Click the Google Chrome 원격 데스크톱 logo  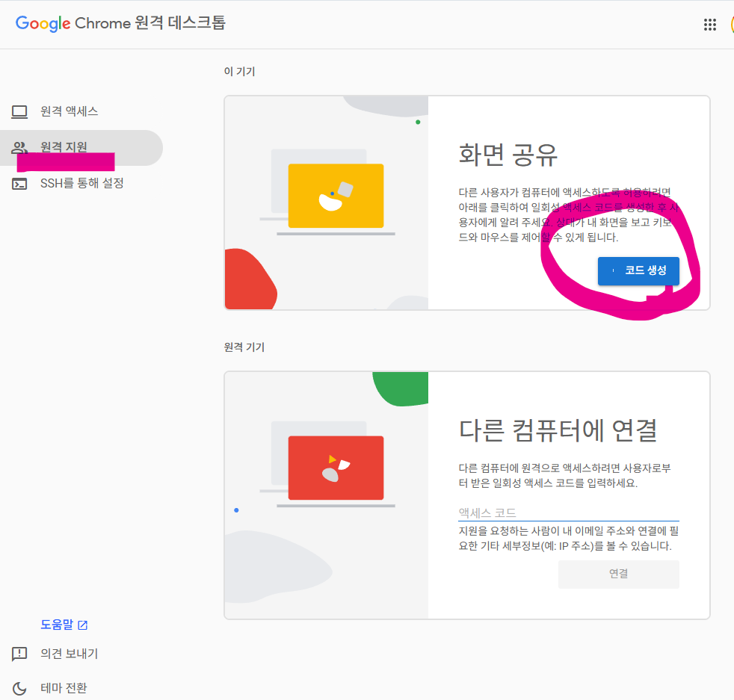(x=121, y=23)
